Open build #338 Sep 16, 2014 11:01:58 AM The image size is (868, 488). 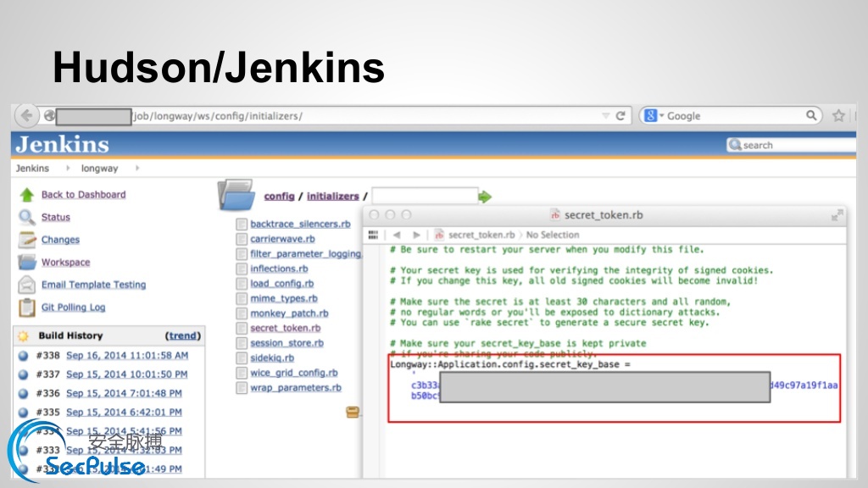[x=127, y=355]
